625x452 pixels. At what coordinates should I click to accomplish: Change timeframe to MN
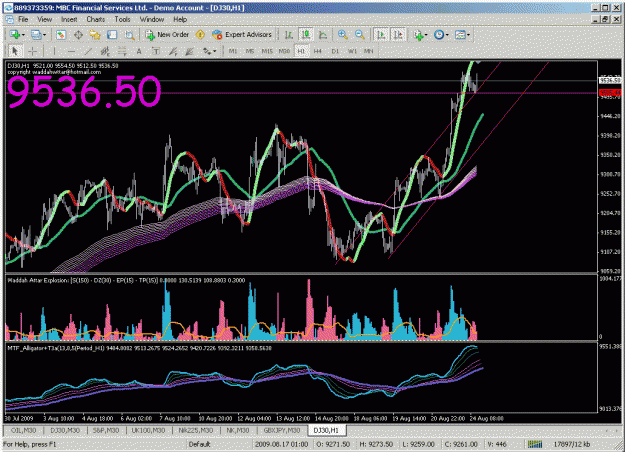[369, 51]
